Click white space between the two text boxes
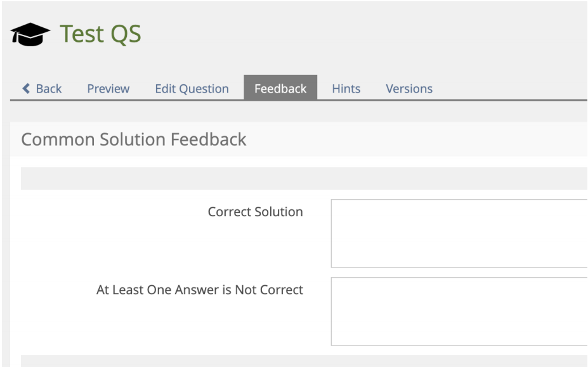Viewport: 588px width, 367px height. (459, 273)
